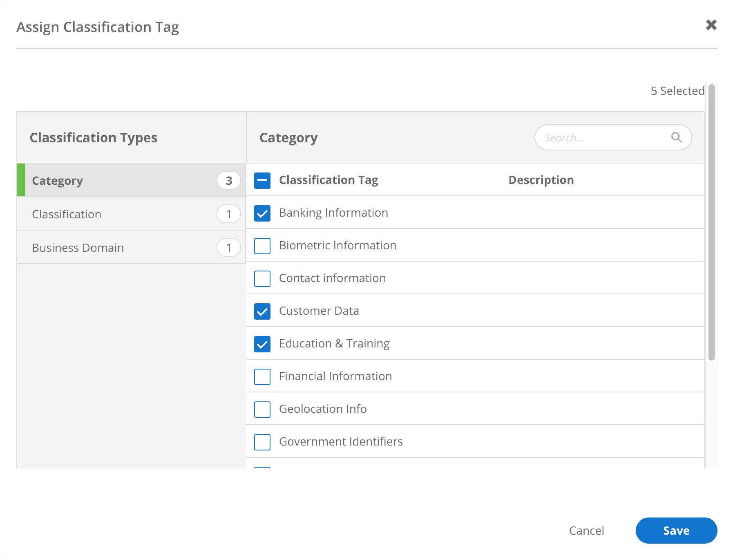
Task: Click the Classification Types panel heading
Action: pyautogui.click(x=94, y=138)
